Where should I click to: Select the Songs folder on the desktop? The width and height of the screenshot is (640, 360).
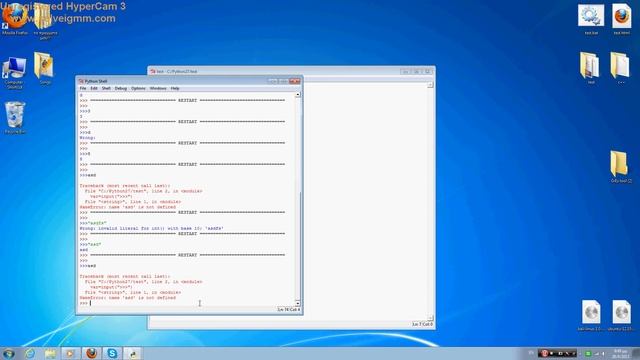(44, 68)
